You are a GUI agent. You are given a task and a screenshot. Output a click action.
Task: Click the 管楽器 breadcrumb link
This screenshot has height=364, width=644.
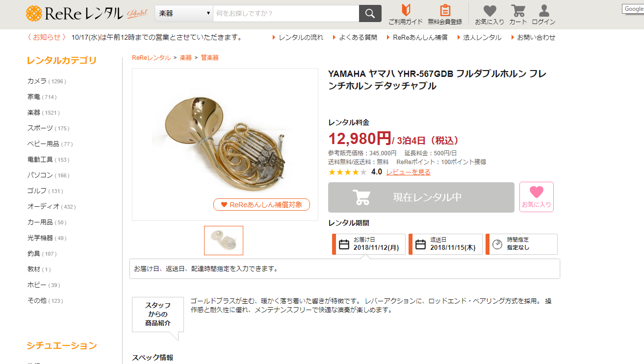[210, 58]
